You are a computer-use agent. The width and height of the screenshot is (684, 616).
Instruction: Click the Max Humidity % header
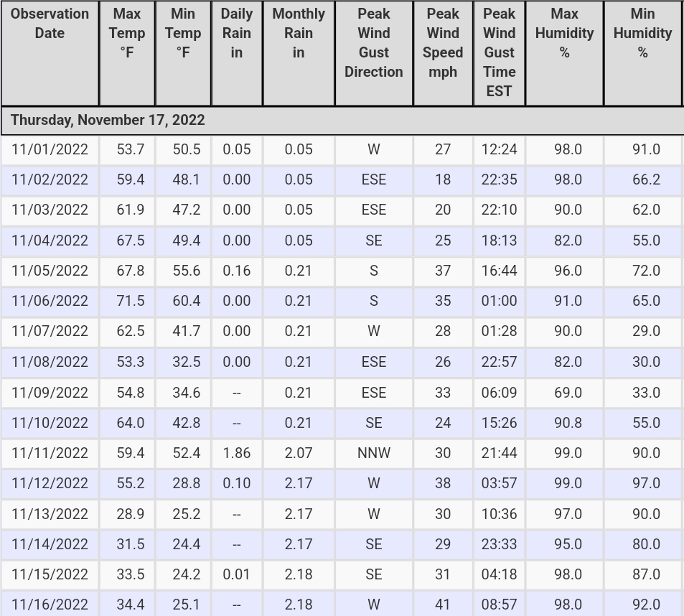[564, 53]
